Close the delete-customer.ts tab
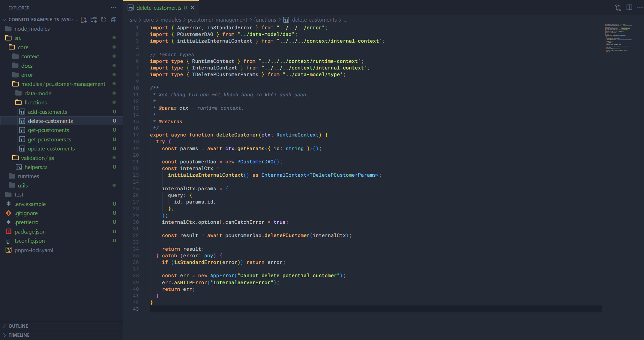This screenshot has width=644, height=340. point(193,8)
